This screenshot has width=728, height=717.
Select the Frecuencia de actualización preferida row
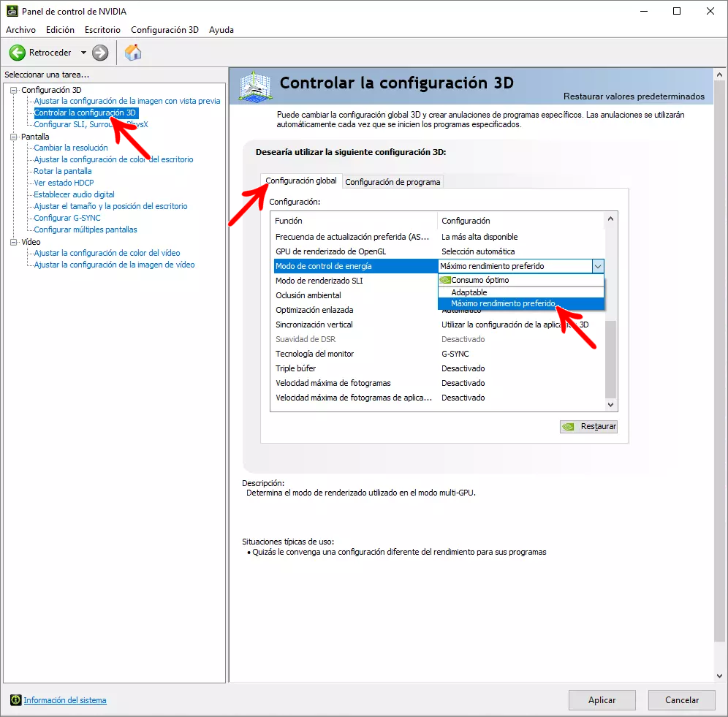click(439, 237)
